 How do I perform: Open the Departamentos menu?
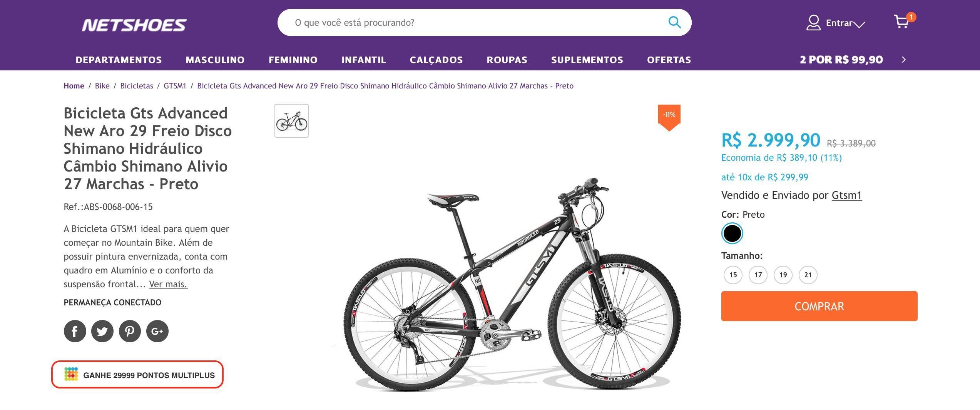tap(119, 60)
